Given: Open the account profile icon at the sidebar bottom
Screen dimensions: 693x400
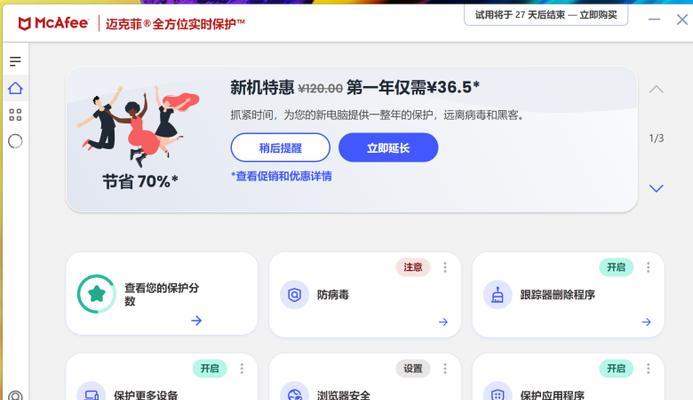Looking at the screenshot, I should [x=15, y=396].
